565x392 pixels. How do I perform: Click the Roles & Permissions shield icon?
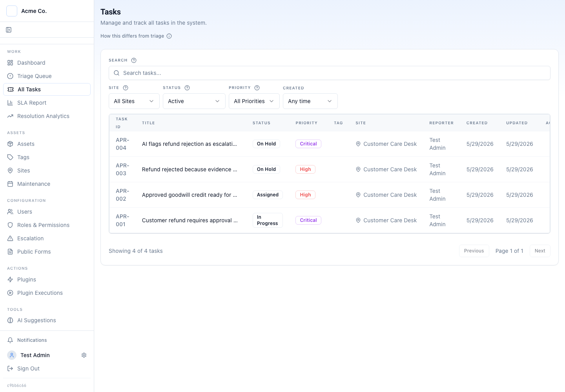(10, 225)
